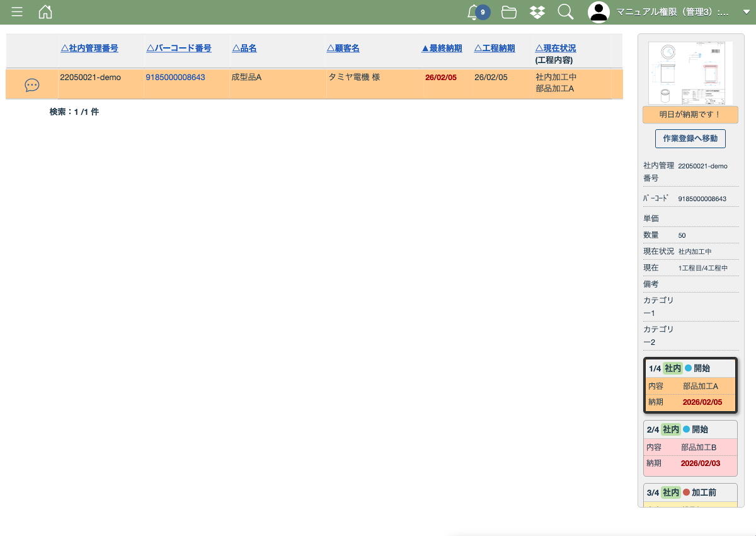Open the hamburger menu
756x536 pixels.
pyautogui.click(x=17, y=12)
